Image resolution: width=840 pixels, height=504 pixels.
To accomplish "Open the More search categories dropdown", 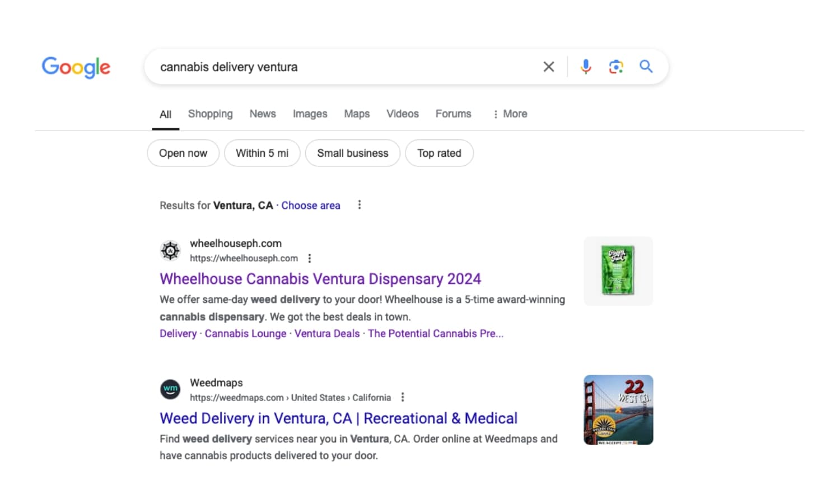I will point(510,114).
